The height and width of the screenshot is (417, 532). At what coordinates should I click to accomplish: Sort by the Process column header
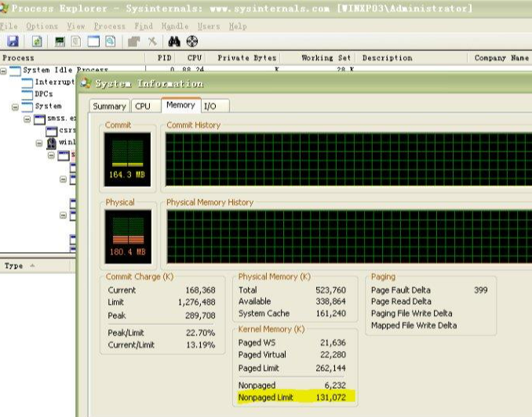click(x=72, y=58)
